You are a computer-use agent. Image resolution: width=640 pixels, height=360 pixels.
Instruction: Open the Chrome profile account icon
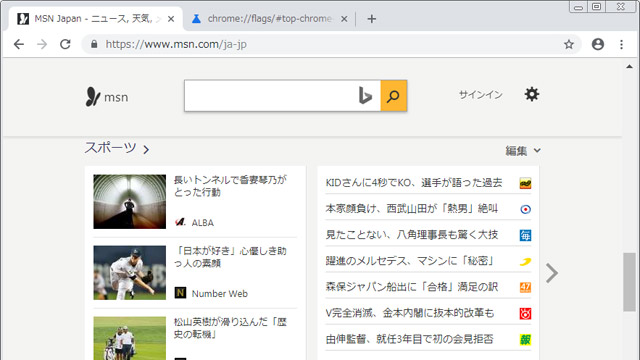598,44
